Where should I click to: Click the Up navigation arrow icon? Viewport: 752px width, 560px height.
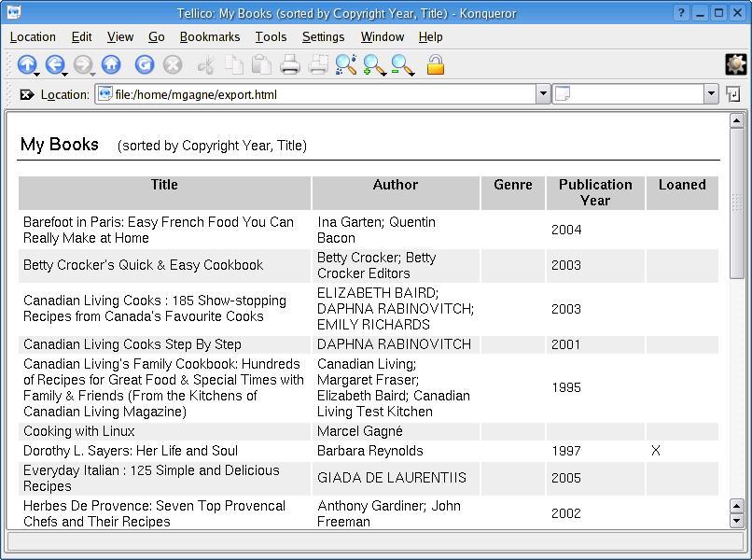click(x=26, y=64)
